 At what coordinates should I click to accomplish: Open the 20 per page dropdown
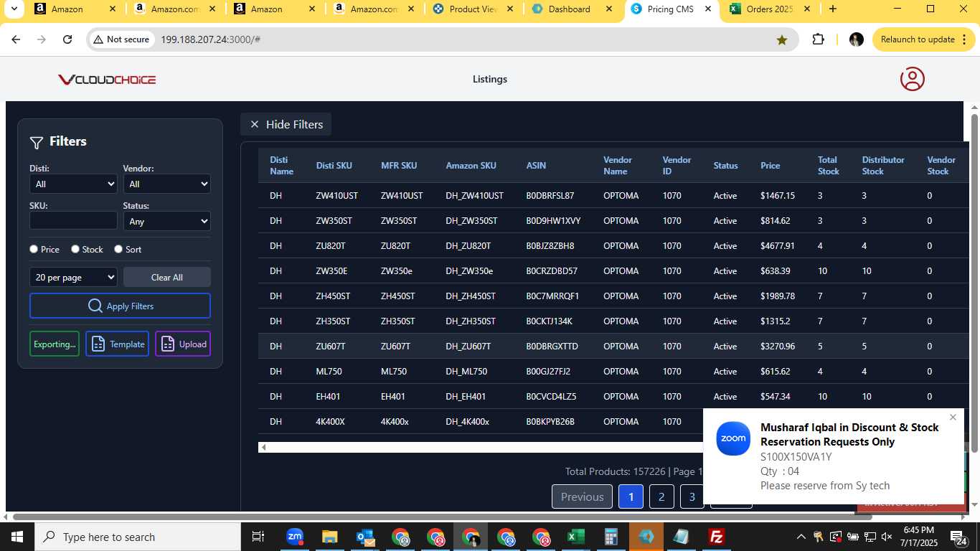point(73,277)
